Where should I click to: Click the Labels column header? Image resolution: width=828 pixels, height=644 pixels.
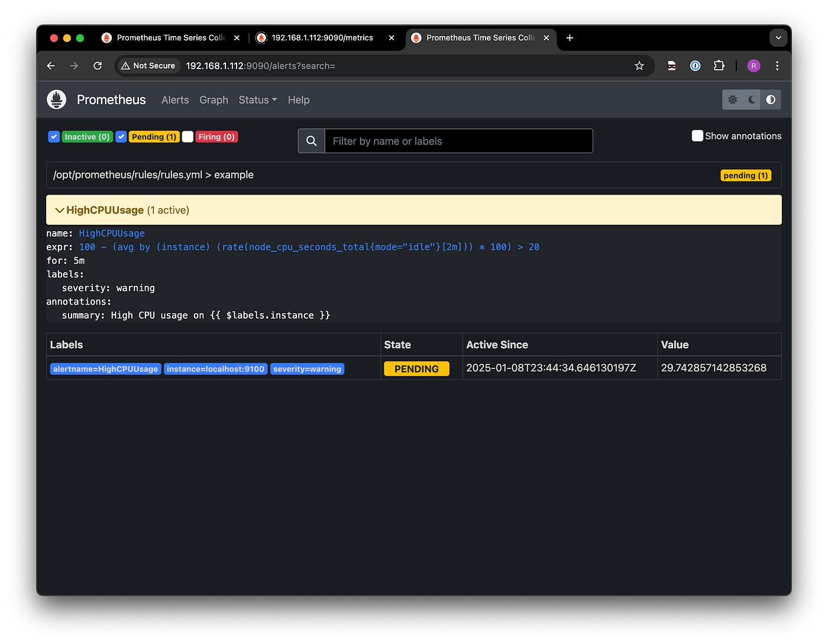66,345
